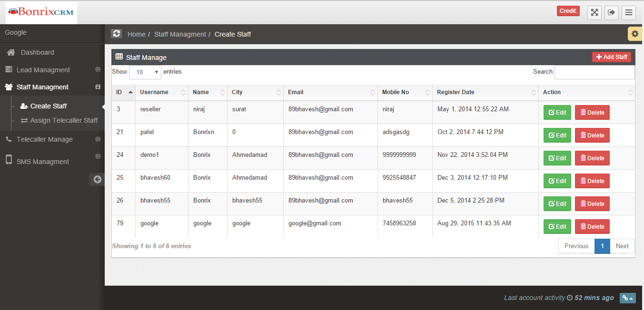Click the Bonrix CRM logo
644x310 pixels.
41,12
